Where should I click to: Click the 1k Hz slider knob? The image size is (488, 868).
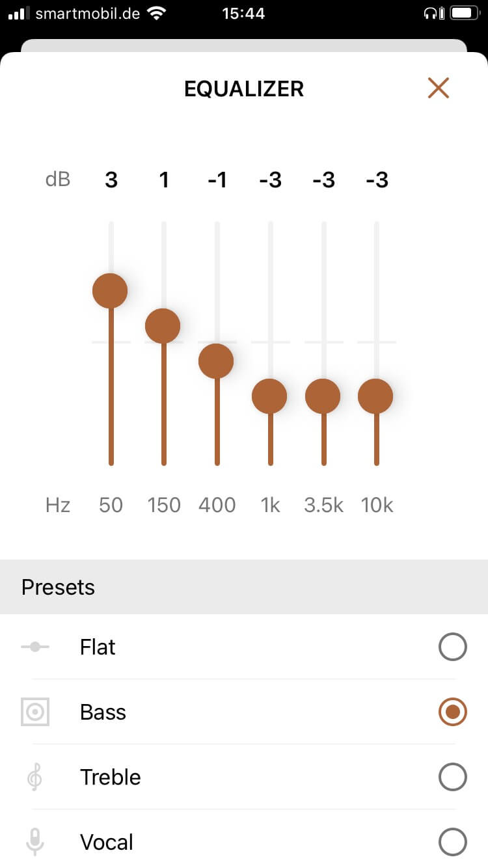click(x=269, y=396)
